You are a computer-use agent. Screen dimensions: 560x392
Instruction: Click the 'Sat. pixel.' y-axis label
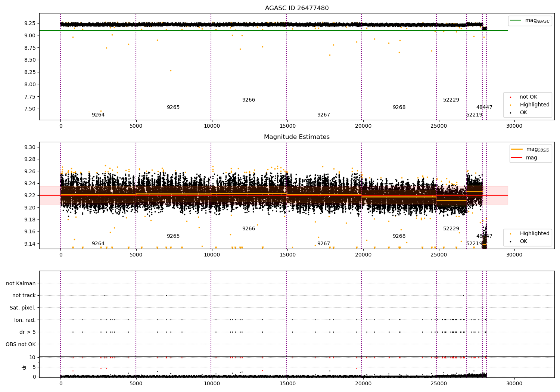pyautogui.click(x=22, y=308)
